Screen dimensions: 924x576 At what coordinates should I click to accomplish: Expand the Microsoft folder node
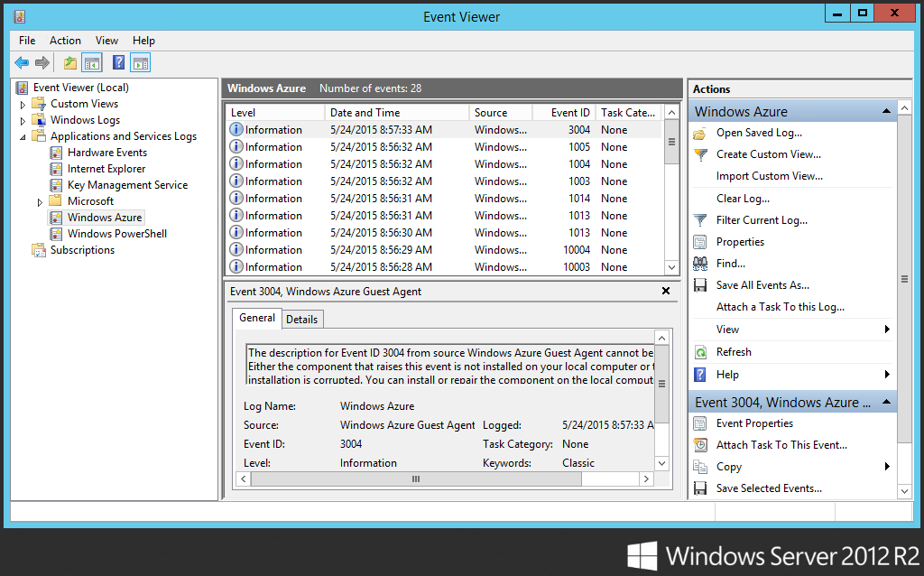[x=40, y=201]
